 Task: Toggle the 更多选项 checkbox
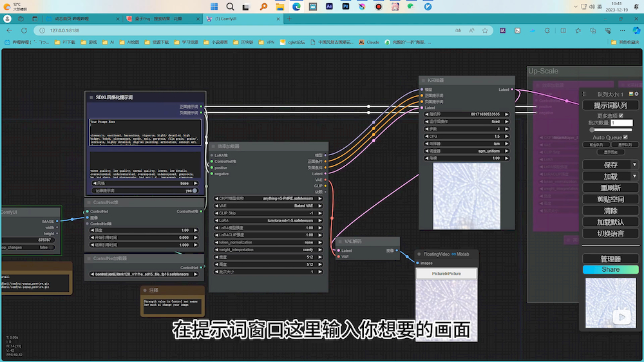(621, 115)
